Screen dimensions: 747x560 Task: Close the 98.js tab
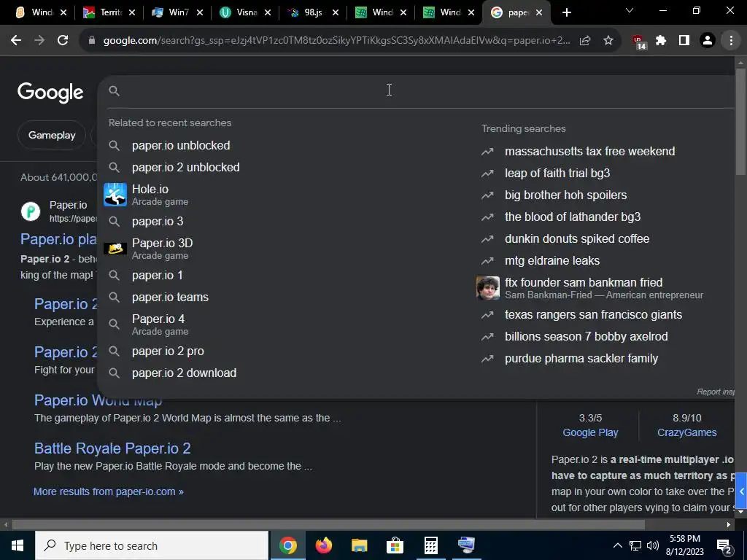coord(336,13)
